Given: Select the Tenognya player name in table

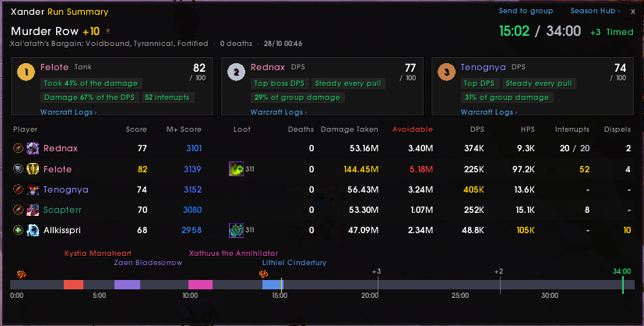Looking at the screenshot, I should (x=66, y=190).
